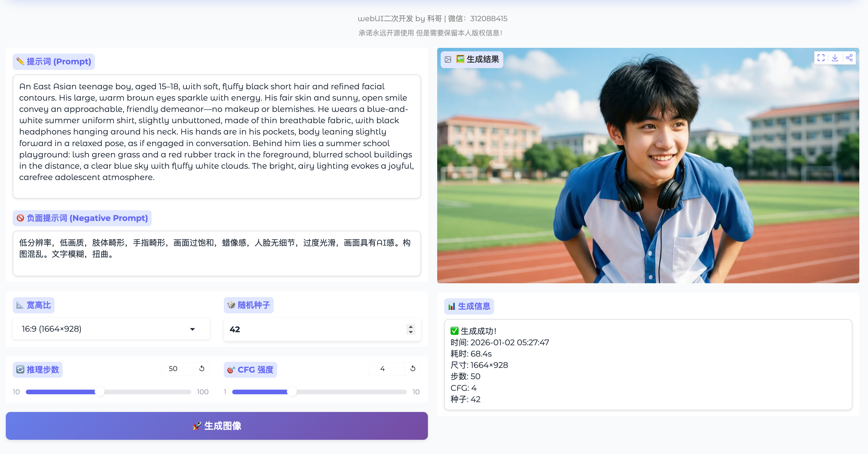The height and width of the screenshot is (454, 868).
Task: Click the rocket icon on 生成图像 button
Action: coord(197,426)
